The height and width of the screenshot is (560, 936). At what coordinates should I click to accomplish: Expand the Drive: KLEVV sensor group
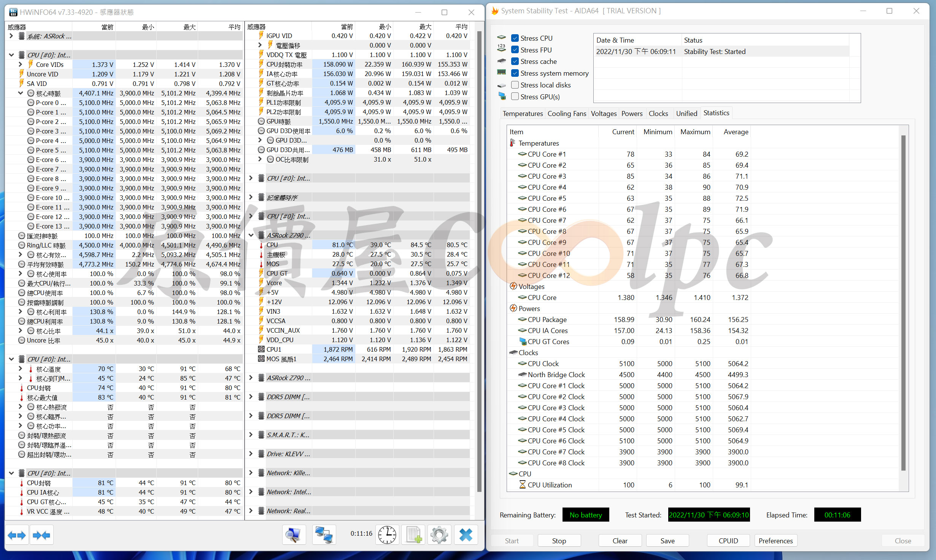point(251,454)
